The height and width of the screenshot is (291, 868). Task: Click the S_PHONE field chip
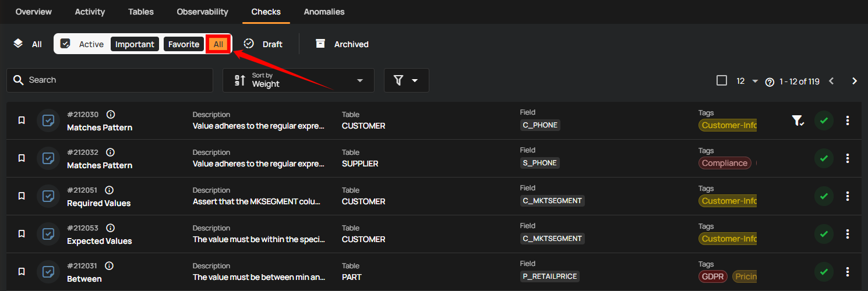(x=540, y=163)
